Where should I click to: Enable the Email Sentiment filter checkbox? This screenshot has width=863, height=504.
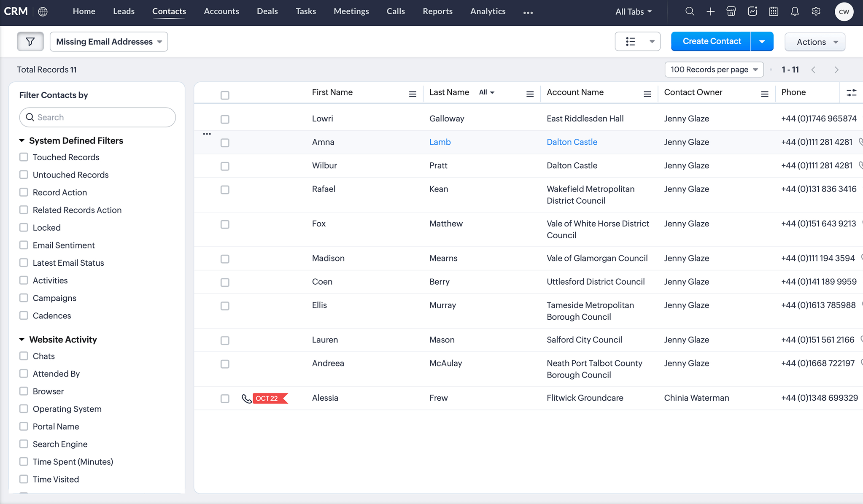click(x=24, y=245)
